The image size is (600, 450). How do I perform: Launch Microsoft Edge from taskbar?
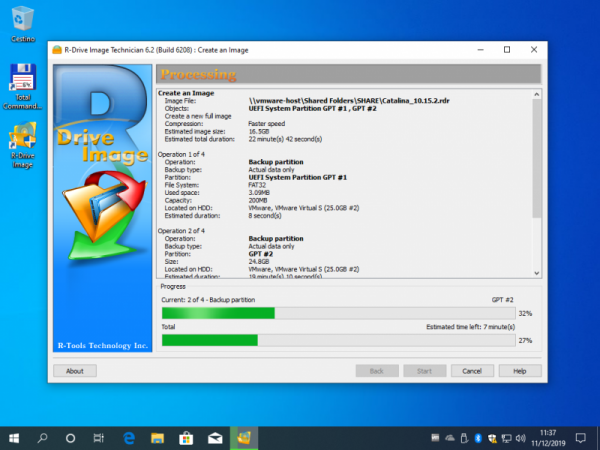129,438
